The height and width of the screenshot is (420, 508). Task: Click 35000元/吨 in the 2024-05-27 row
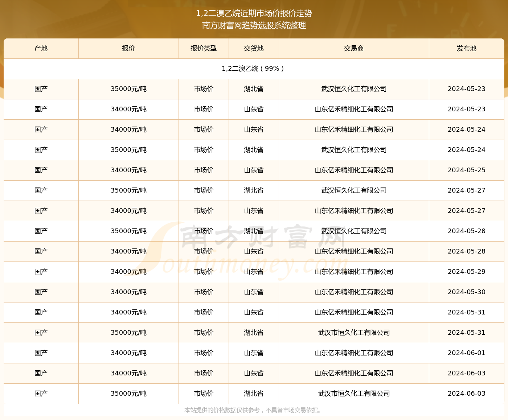(128, 190)
